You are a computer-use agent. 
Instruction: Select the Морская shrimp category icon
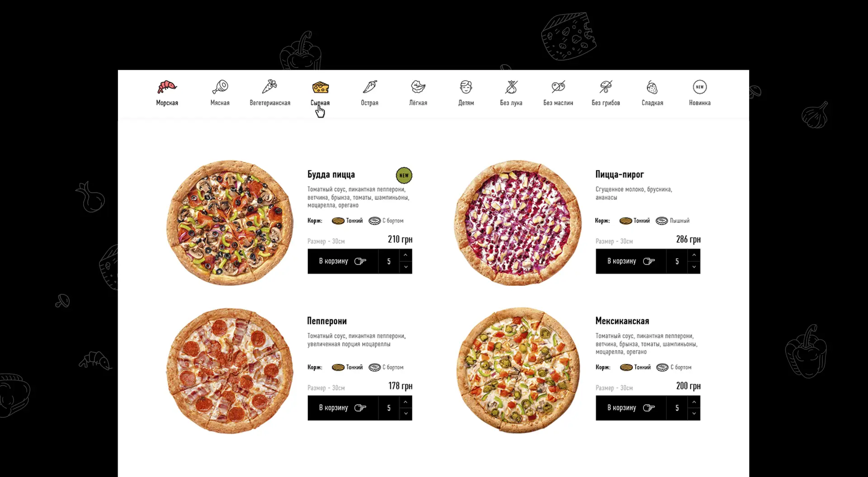[167, 86]
